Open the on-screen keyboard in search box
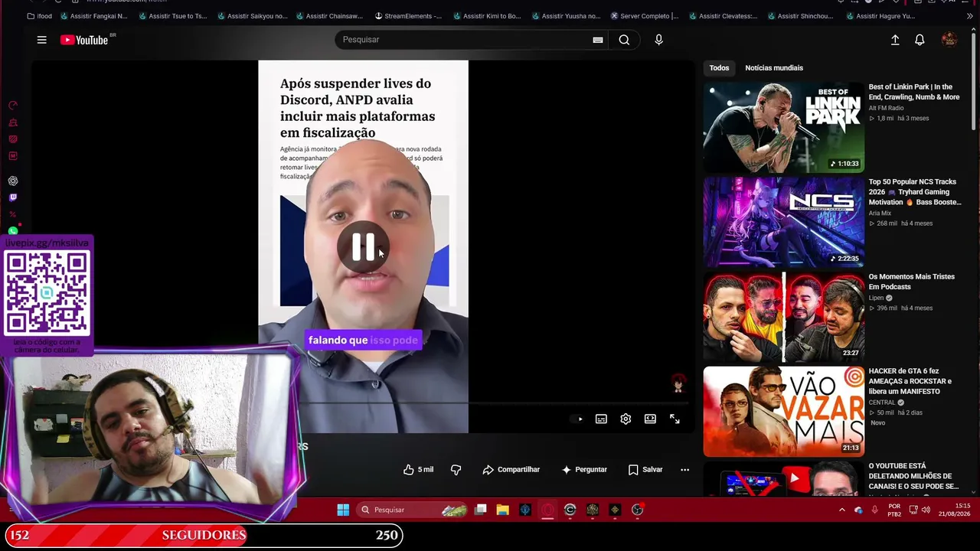 (598, 40)
